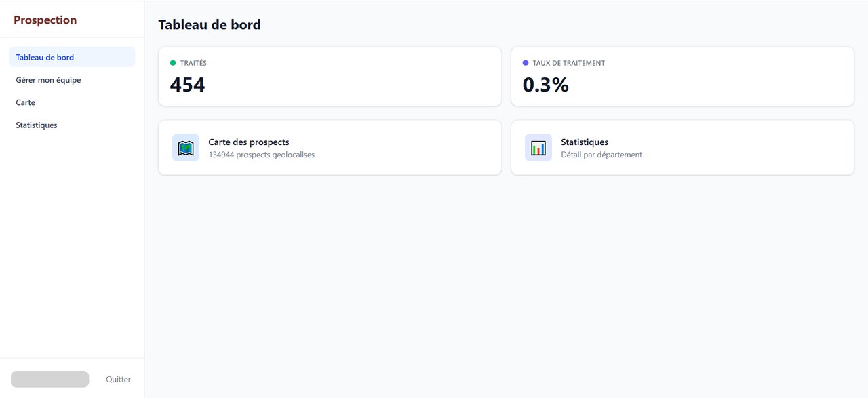Open the Statistiques card title
The height and width of the screenshot is (398, 868).
click(585, 142)
